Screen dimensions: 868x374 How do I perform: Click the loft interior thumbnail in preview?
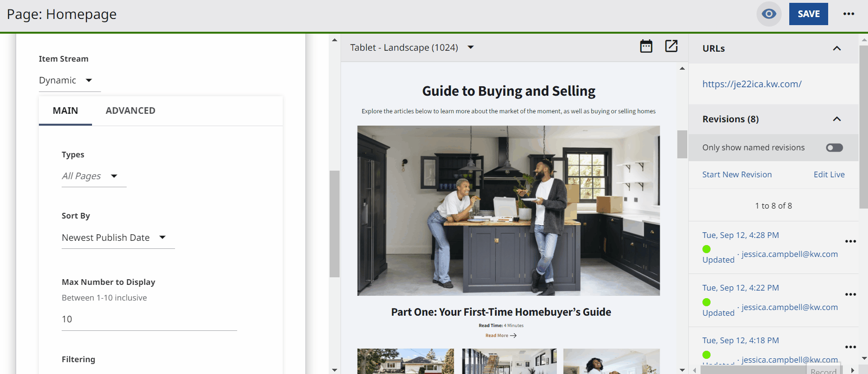point(509,361)
